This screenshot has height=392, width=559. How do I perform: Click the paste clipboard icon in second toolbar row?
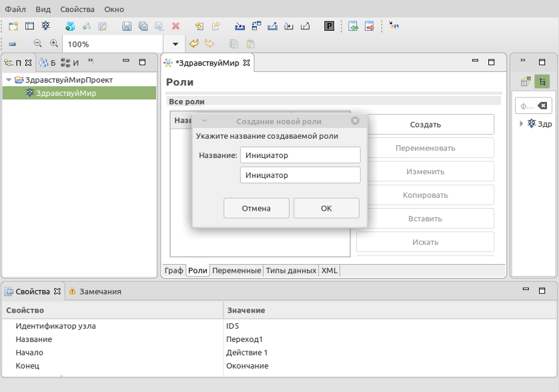tap(250, 44)
